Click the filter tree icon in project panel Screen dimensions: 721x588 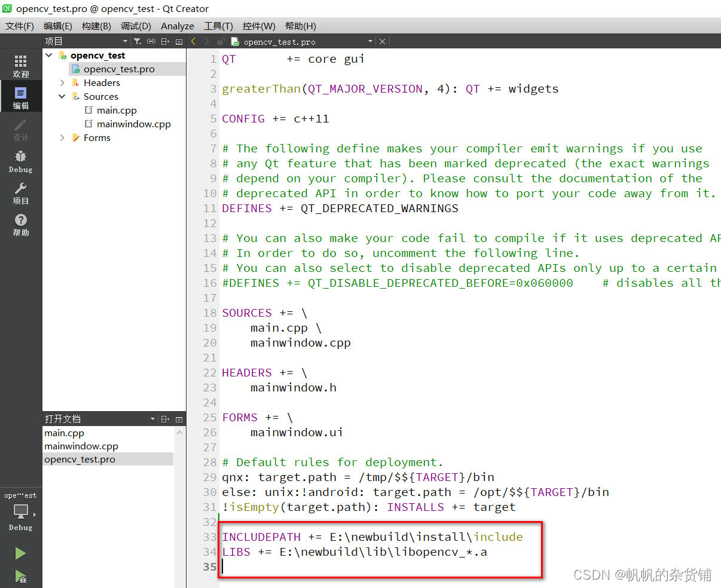tap(138, 41)
